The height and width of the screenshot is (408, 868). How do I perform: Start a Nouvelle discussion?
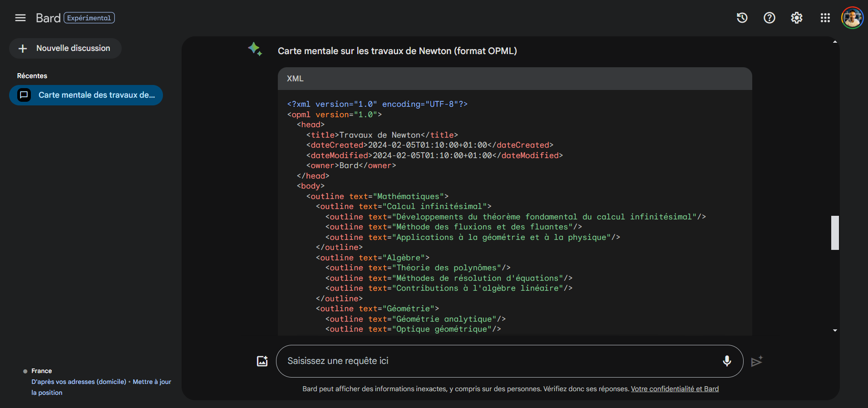click(x=65, y=49)
